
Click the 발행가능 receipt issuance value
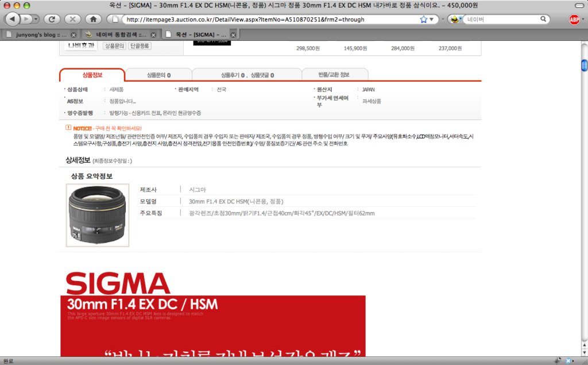(155, 113)
